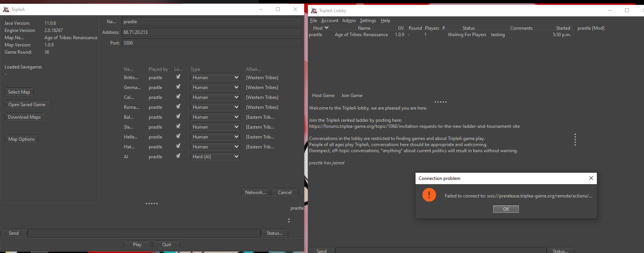Image resolution: width=644 pixels, height=253 pixels.
Task: Click Send in the setup window chat
Action: (14, 233)
